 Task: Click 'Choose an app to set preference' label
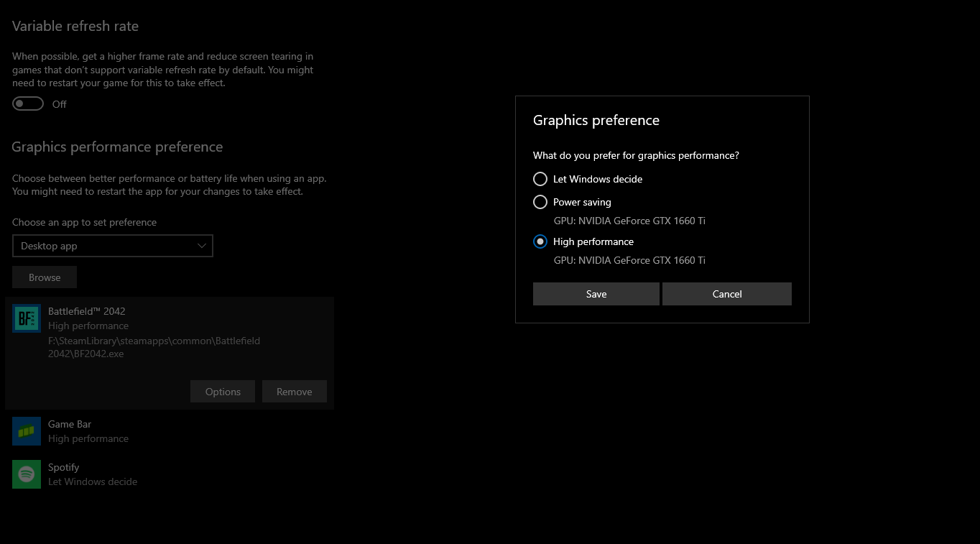click(84, 222)
